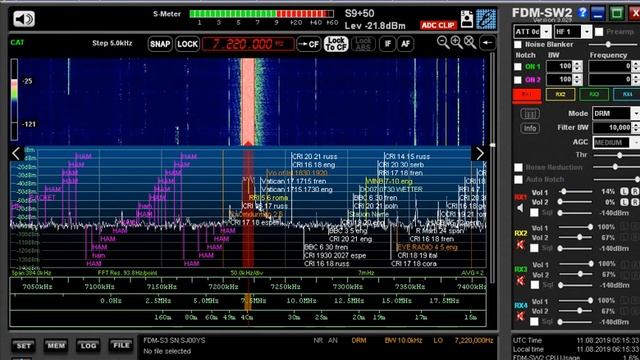Enable the Auto Notch checkbox
Image resolution: width=640 pixels, height=360 pixels.
518,180
